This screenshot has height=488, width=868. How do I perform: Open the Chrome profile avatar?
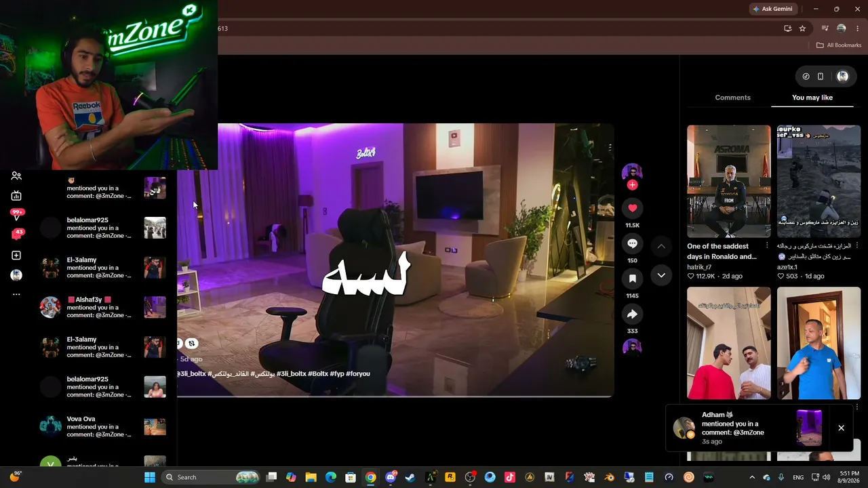(x=842, y=28)
